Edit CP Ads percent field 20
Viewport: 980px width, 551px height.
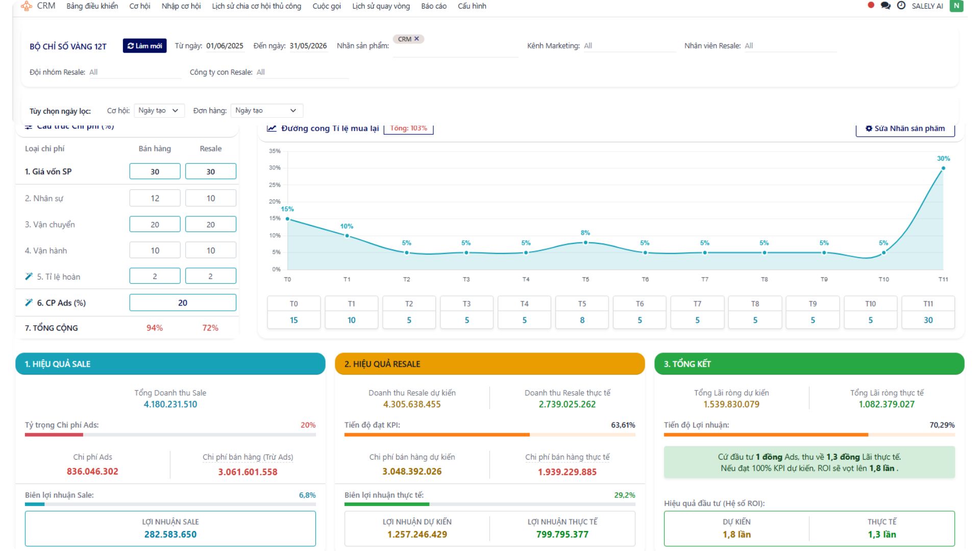(183, 303)
